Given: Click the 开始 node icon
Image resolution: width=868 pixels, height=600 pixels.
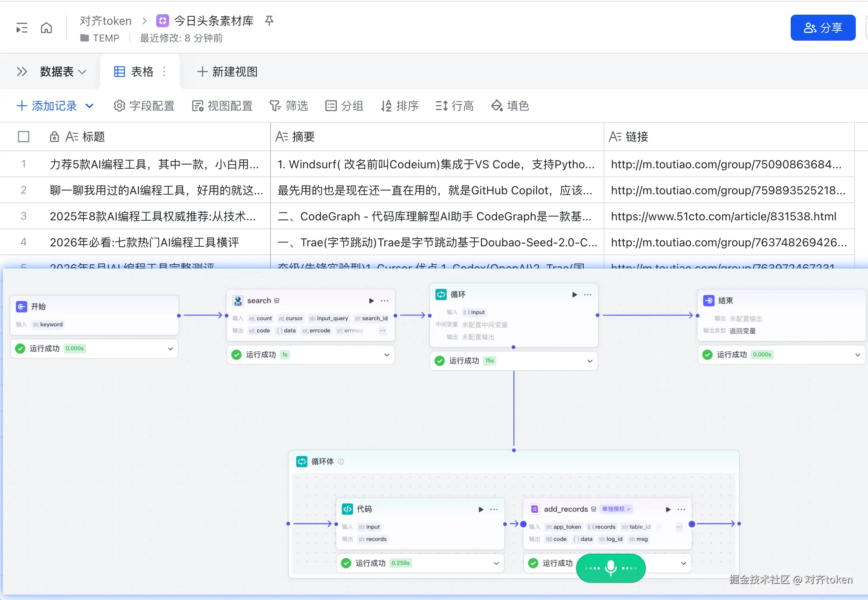Looking at the screenshot, I should [x=22, y=307].
